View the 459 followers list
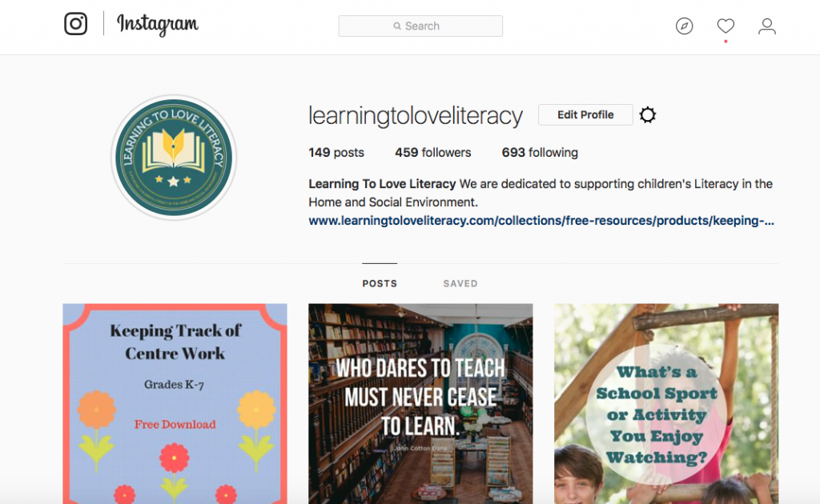820x504 pixels. click(x=433, y=153)
